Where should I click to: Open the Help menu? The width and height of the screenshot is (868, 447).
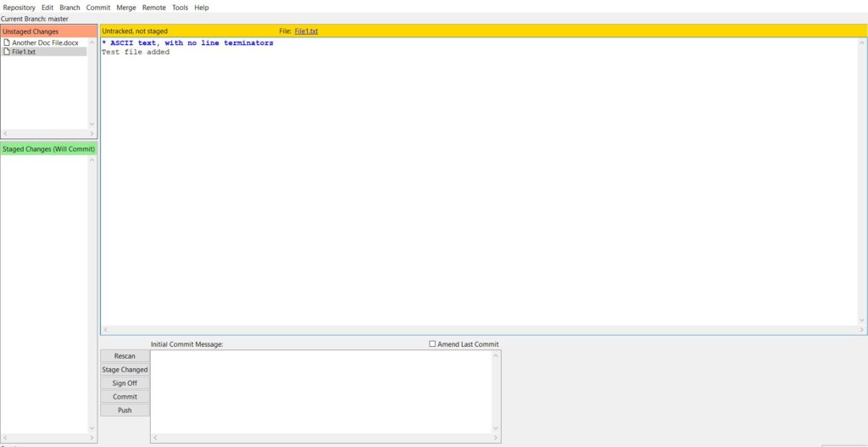(202, 8)
